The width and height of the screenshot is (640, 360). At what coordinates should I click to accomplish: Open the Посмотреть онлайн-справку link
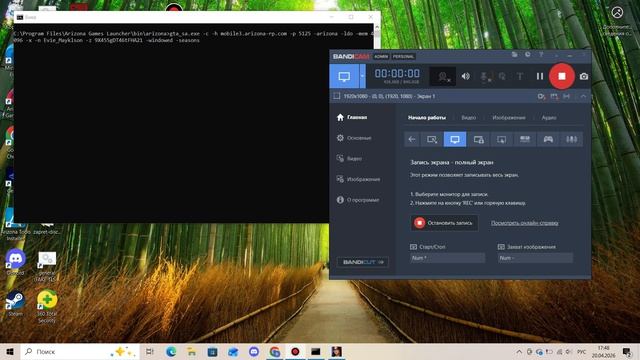[x=524, y=223]
